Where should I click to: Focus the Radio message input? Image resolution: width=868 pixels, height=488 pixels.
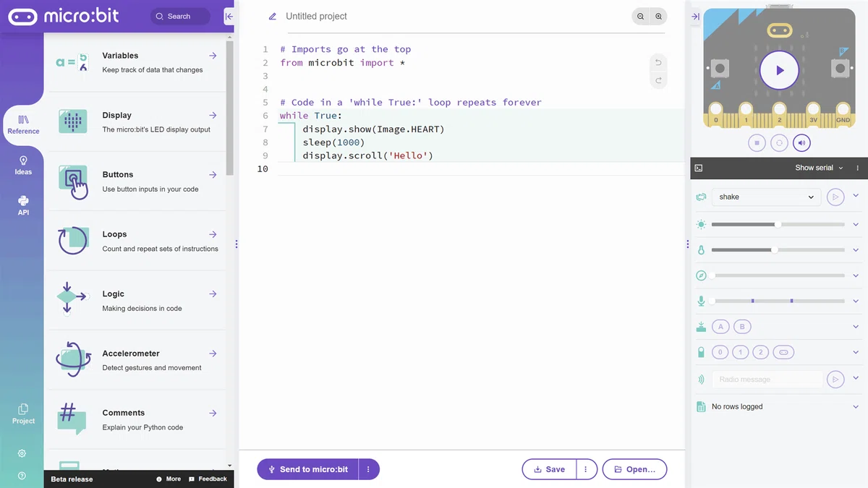(767, 379)
